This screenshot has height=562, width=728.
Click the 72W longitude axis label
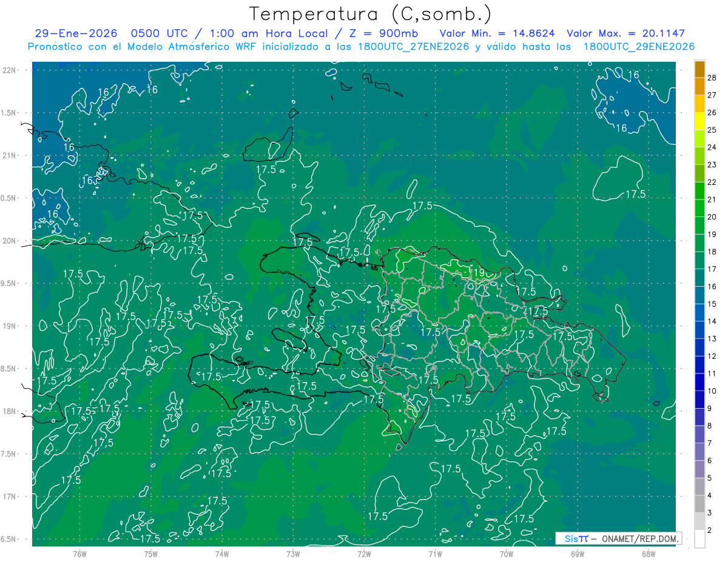(x=364, y=554)
